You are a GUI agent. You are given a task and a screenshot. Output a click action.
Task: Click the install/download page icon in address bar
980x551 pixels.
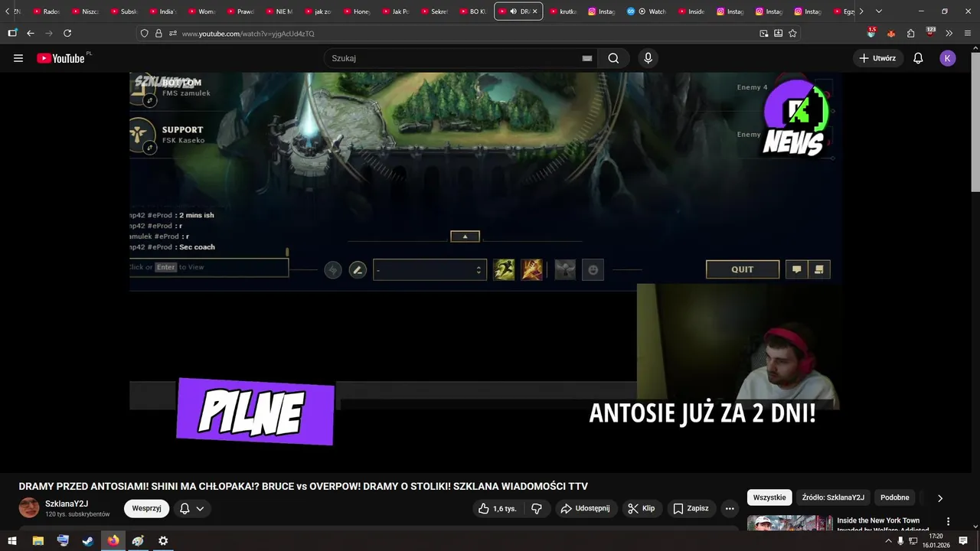778,33
